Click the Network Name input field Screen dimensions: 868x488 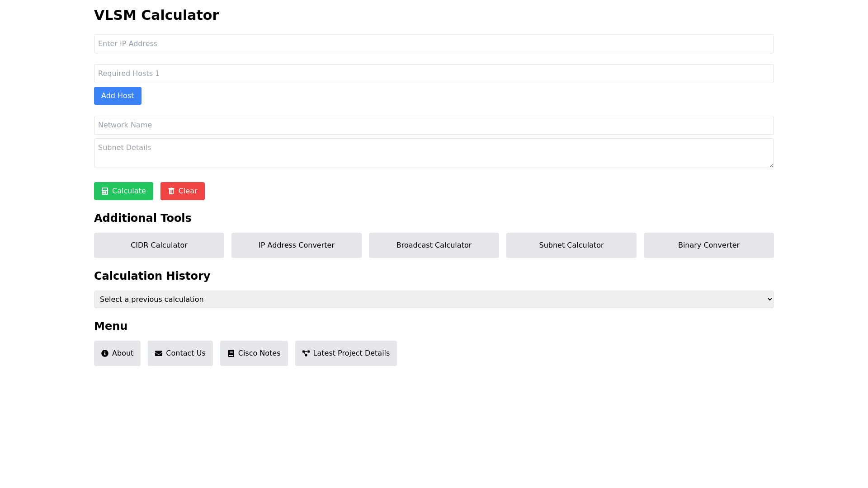click(434, 125)
